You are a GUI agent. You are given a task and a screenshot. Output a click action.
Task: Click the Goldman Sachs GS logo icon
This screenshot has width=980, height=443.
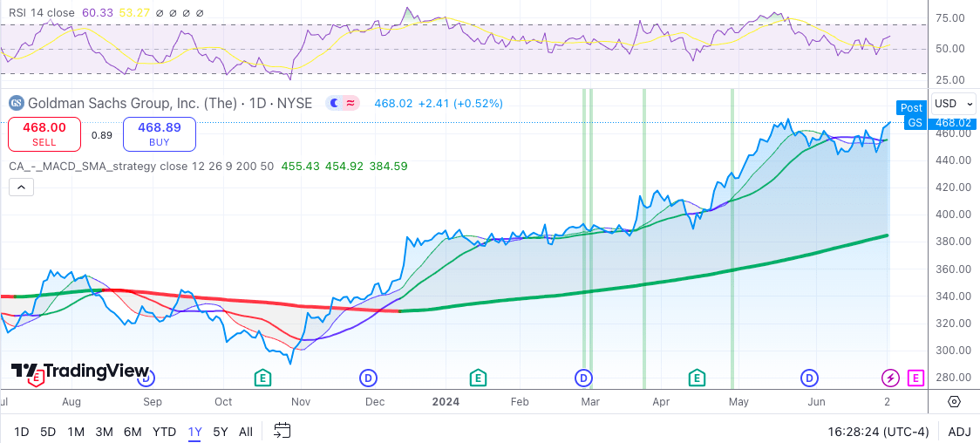[17, 103]
